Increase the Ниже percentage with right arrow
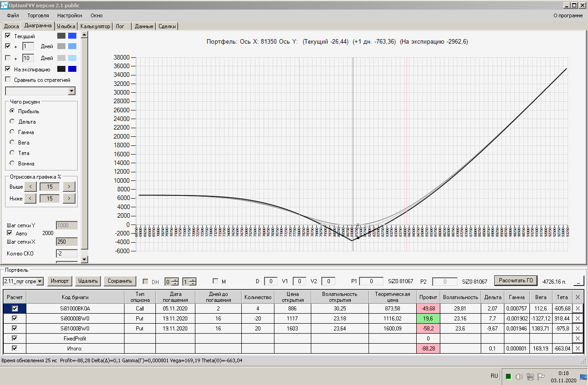This screenshot has height=385, width=588. click(x=69, y=198)
